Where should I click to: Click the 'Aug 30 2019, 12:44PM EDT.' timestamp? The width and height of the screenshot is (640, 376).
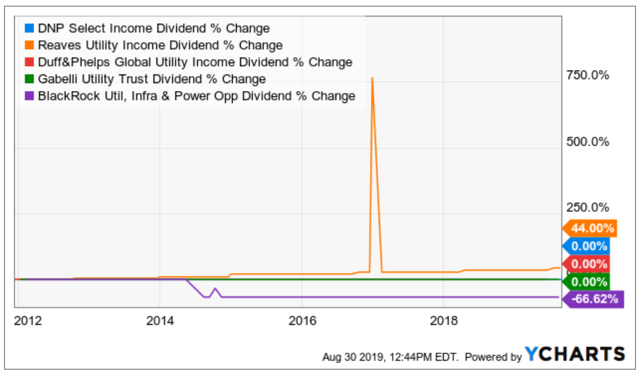(x=390, y=357)
